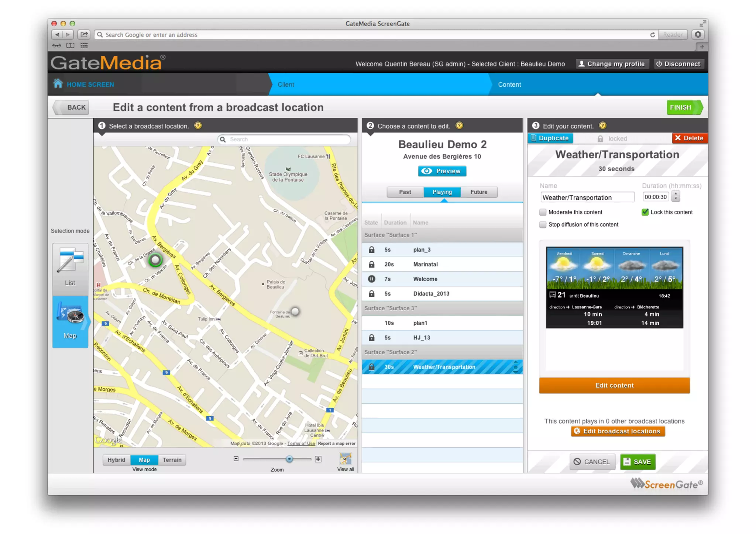Uncheck Lock this content checkbox
The height and width of the screenshot is (534, 756).
(645, 212)
